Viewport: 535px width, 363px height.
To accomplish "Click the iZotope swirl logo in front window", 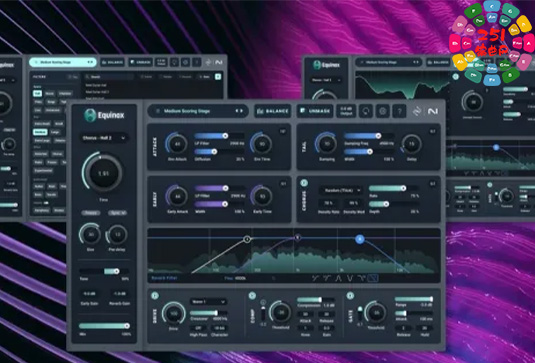I will (x=417, y=111).
